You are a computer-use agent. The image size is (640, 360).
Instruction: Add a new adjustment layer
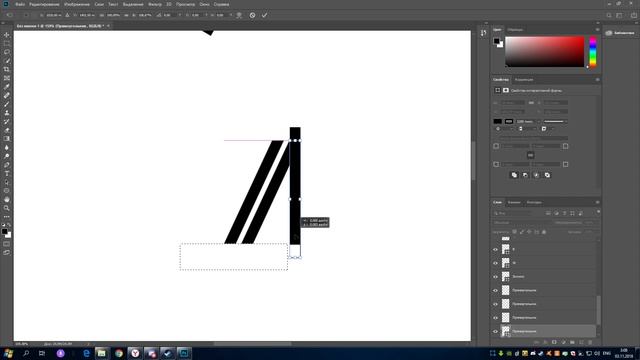pos(563,342)
